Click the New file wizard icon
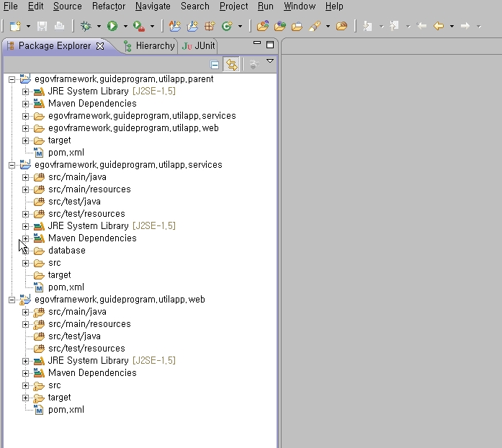Image resolution: width=502 pixels, height=448 pixels. [15, 26]
